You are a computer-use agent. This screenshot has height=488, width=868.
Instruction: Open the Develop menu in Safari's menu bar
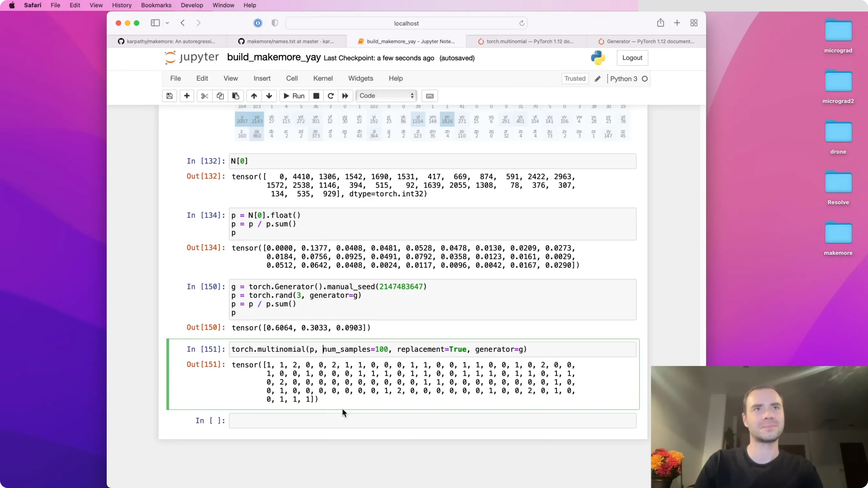point(192,5)
